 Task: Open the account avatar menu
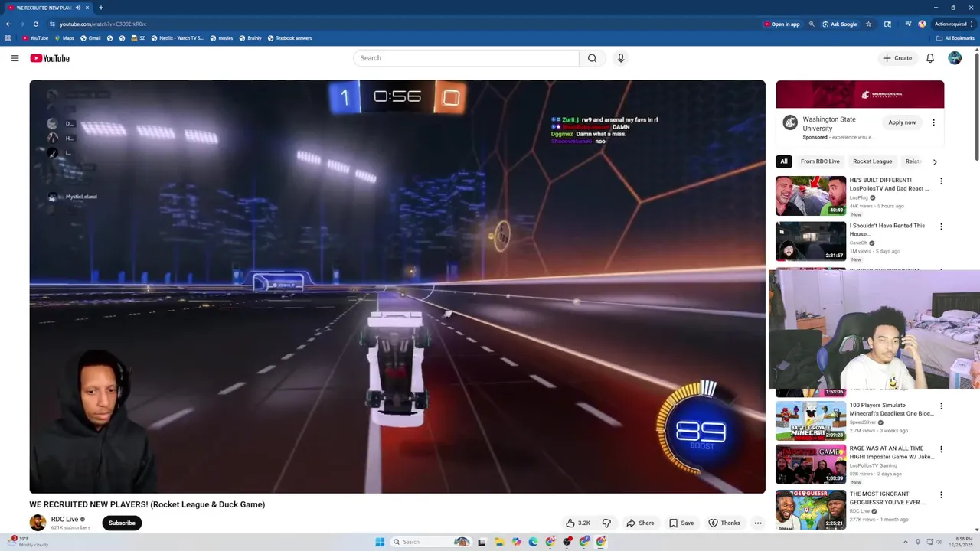click(955, 58)
